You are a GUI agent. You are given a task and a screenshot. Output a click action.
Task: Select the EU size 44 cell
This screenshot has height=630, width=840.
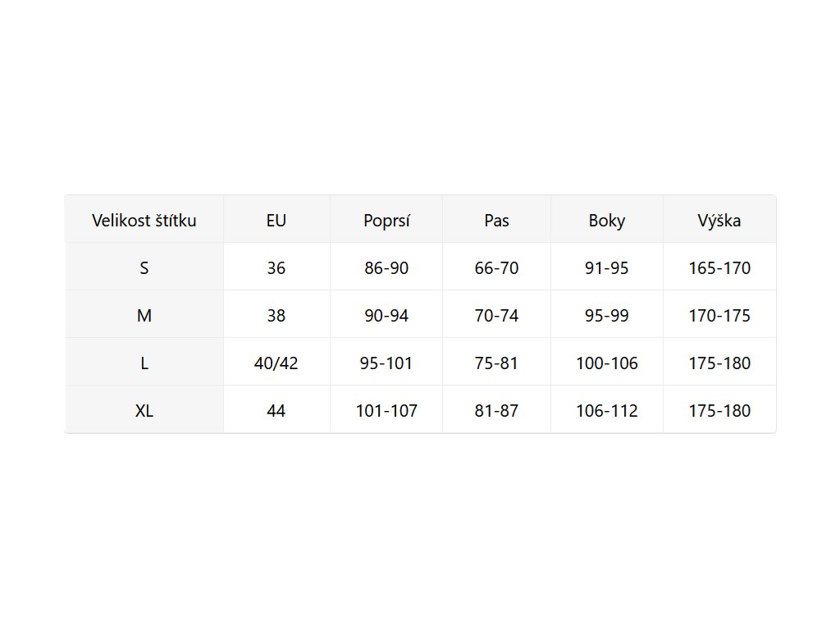point(276,410)
